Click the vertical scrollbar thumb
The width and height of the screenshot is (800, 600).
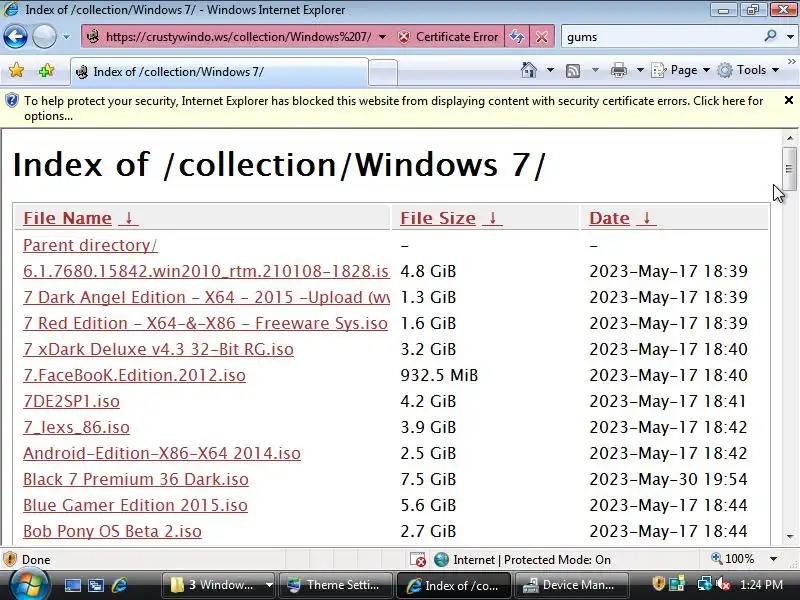[x=789, y=169]
